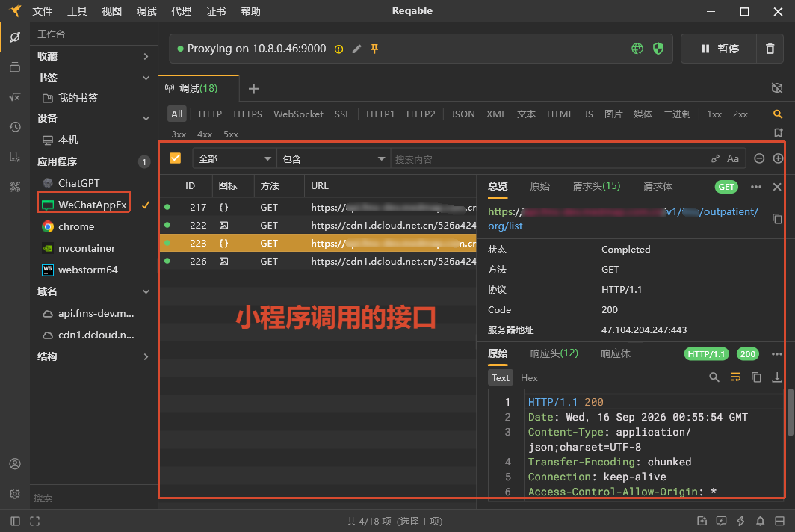This screenshot has width=795, height=532.
Task: Clear captured traffic with trash icon
Action: coord(770,48)
